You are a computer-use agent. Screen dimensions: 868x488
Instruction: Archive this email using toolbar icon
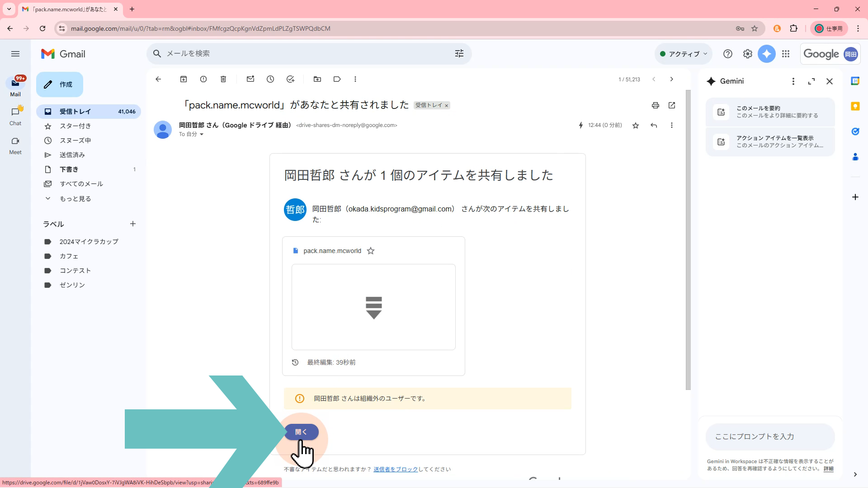[184, 79]
